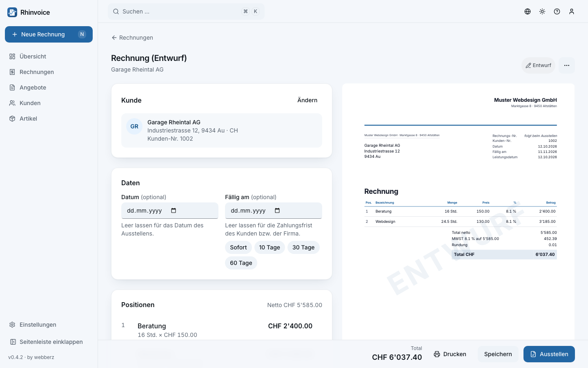Open the help question mark icon
The height and width of the screenshot is (368, 588).
click(x=557, y=11)
